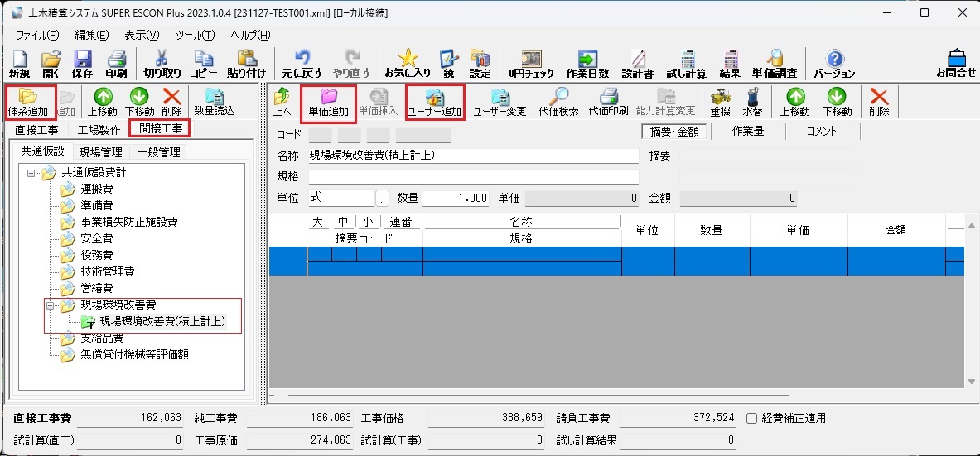Click the table's vertical scrollbar down arrow

[973, 381]
